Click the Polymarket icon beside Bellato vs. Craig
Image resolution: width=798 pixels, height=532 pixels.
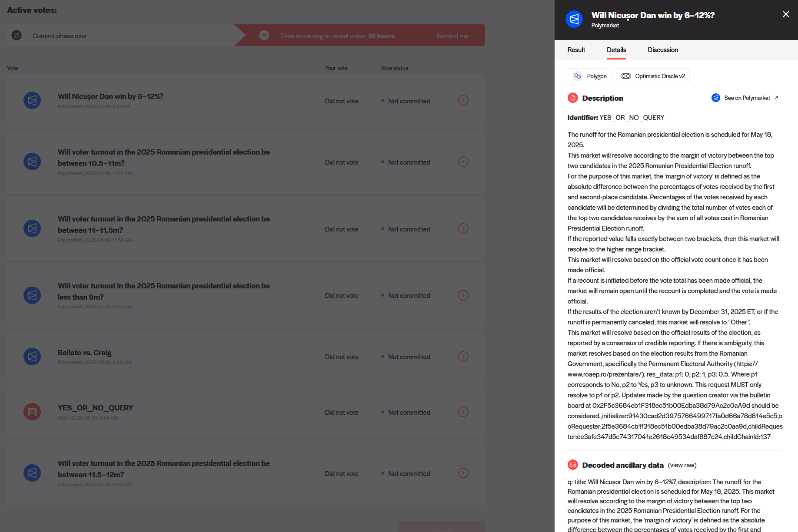coord(32,357)
